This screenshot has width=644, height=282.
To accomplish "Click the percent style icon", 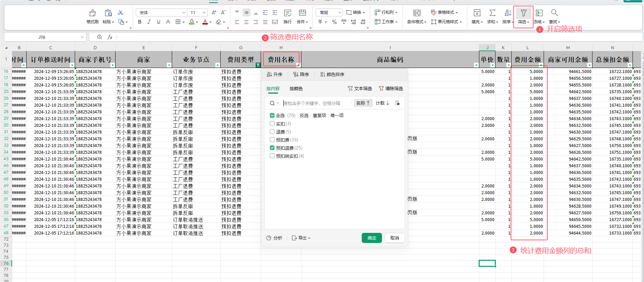I will coord(334,22).
